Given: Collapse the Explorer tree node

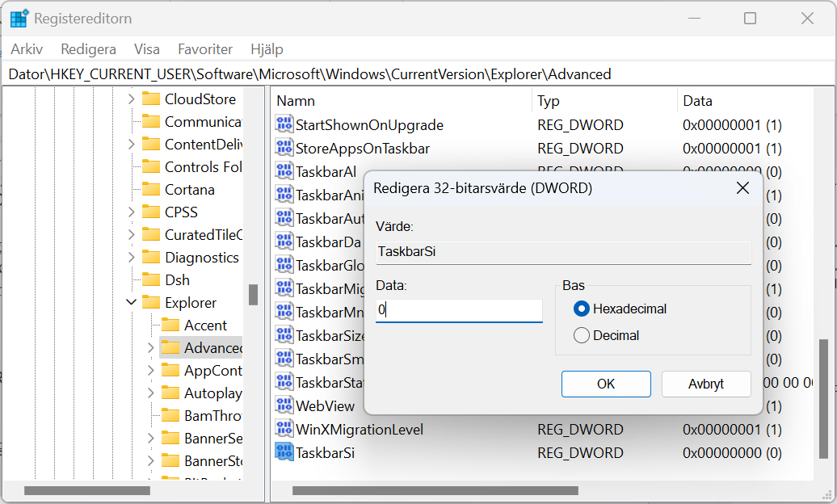Looking at the screenshot, I should (131, 303).
